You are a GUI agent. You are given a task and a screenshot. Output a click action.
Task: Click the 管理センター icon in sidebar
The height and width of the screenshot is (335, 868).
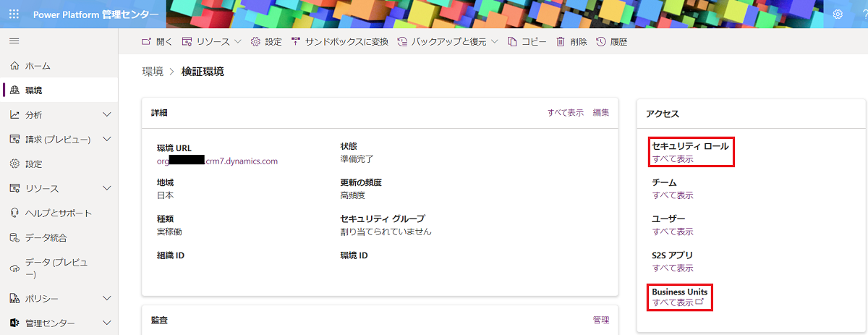click(14, 323)
